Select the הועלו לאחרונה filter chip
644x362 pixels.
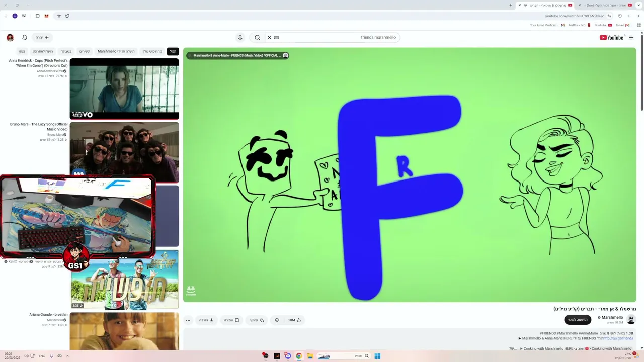[43, 51]
